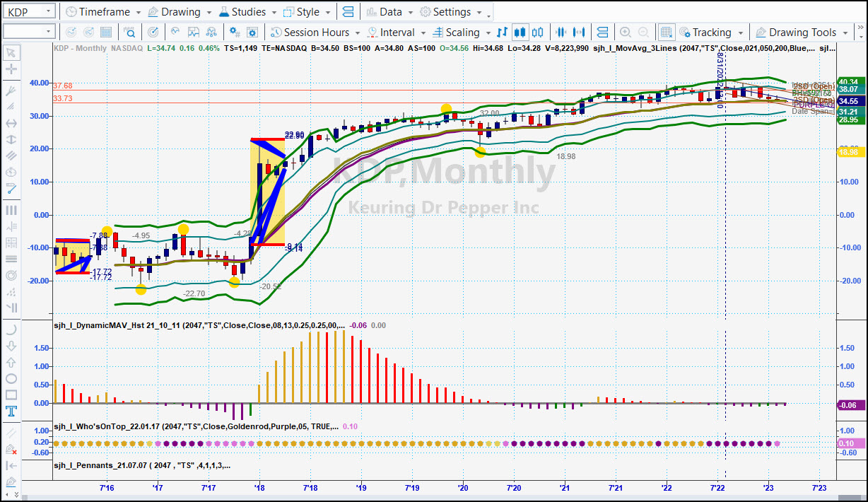Select the arc drawing tool
The image size is (868, 502).
tap(11, 329)
